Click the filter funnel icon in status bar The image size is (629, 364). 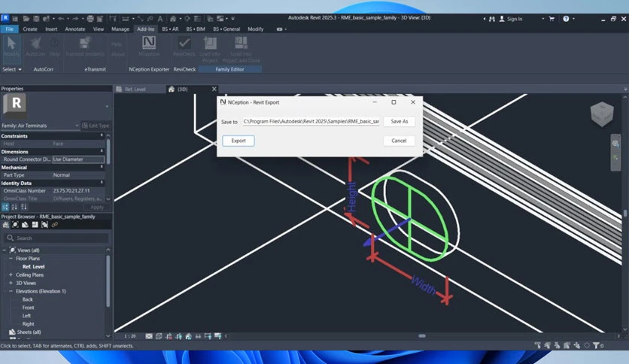[x=596, y=345]
